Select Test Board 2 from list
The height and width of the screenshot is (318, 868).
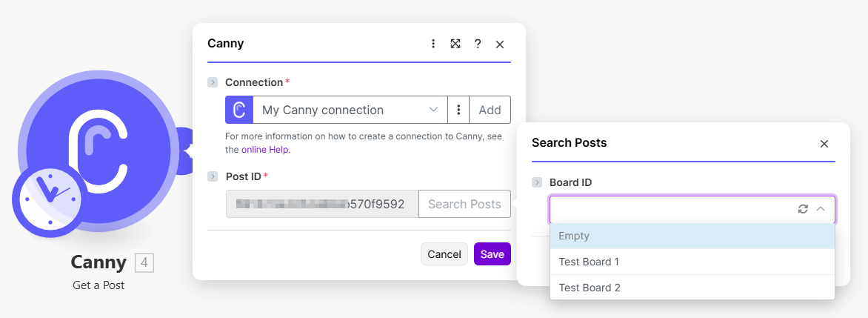590,288
